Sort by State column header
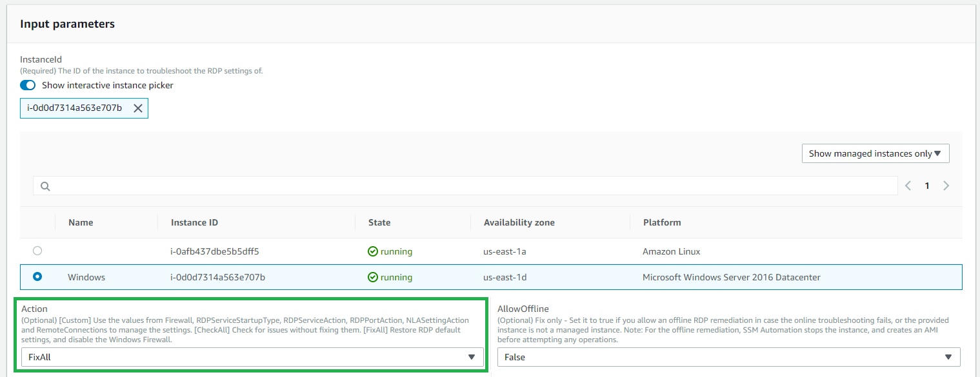This screenshot has height=377, width=980. (379, 222)
